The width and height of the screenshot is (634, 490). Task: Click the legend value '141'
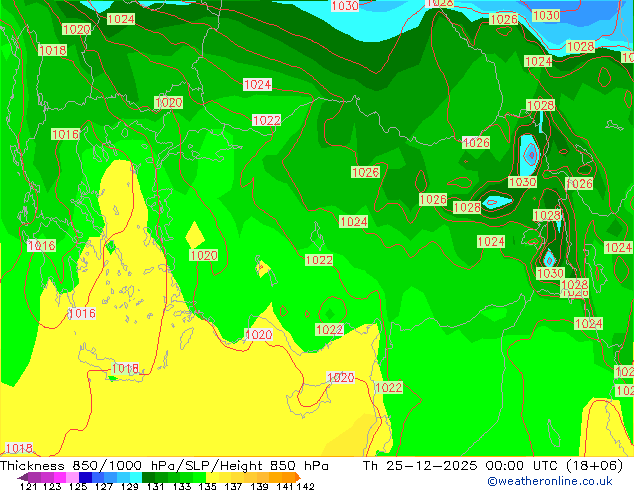point(285,486)
